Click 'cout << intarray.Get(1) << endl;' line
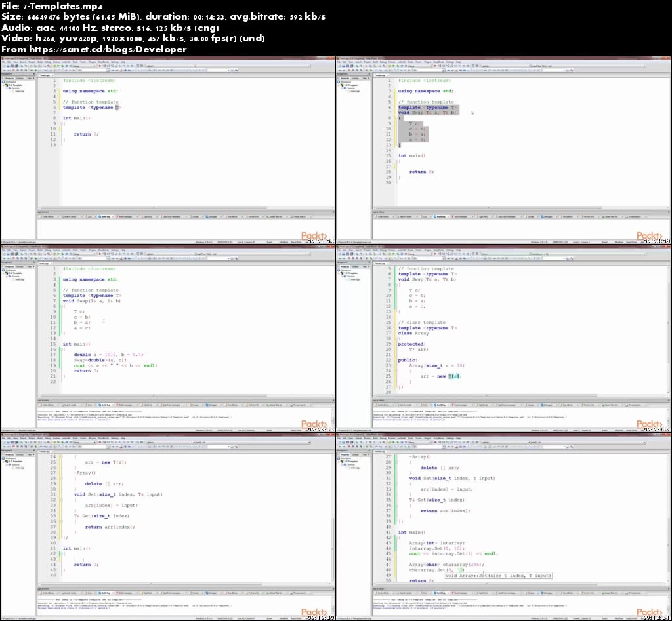Viewport: 672px width, 621px height. [x=453, y=553]
